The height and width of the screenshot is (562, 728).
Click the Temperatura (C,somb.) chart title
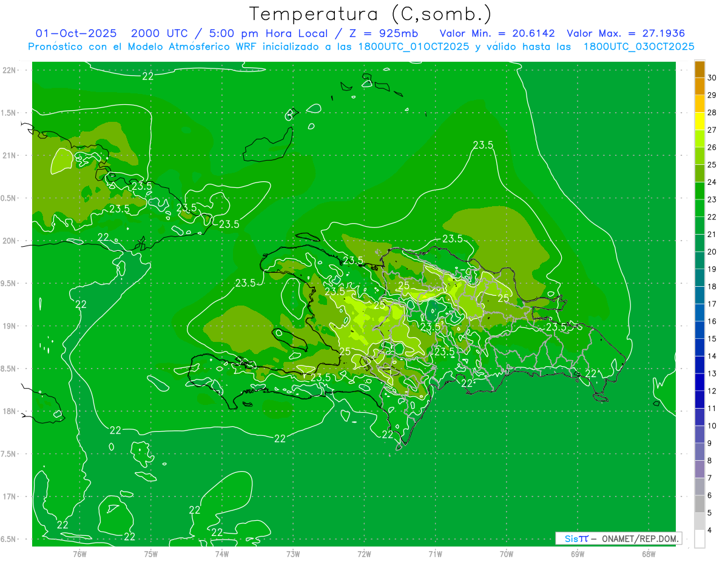tap(370, 13)
